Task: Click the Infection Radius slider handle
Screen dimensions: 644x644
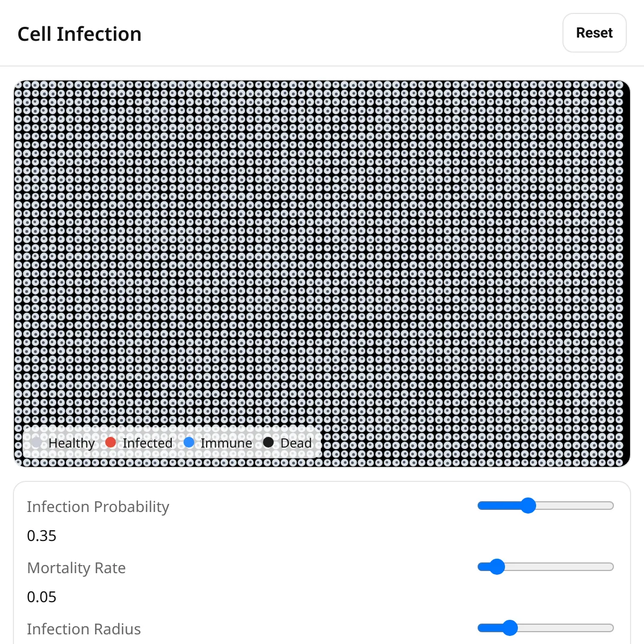Action: (x=509, y=627)
